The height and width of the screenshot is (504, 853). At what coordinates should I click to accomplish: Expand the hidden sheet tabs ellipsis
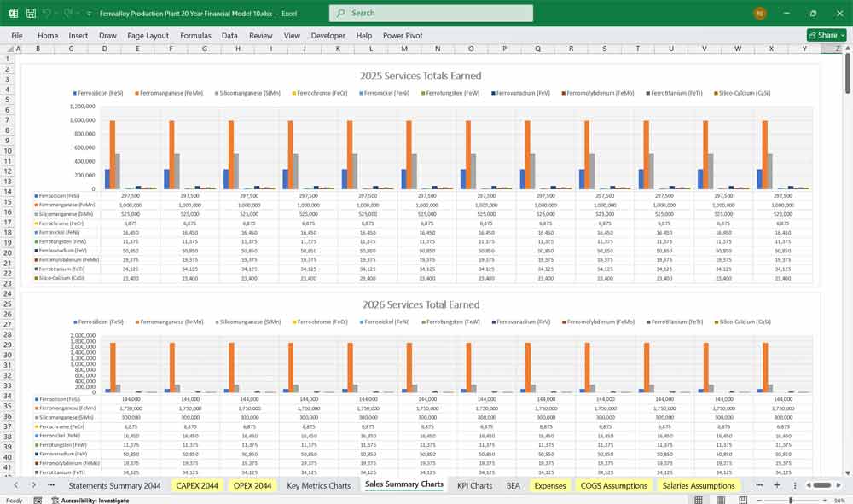[759, 485]
